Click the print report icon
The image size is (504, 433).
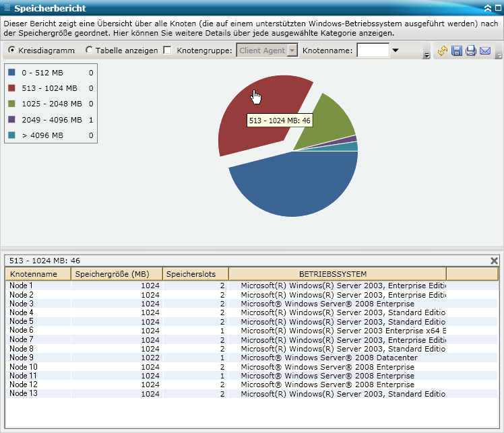click(x=470, y=51)
